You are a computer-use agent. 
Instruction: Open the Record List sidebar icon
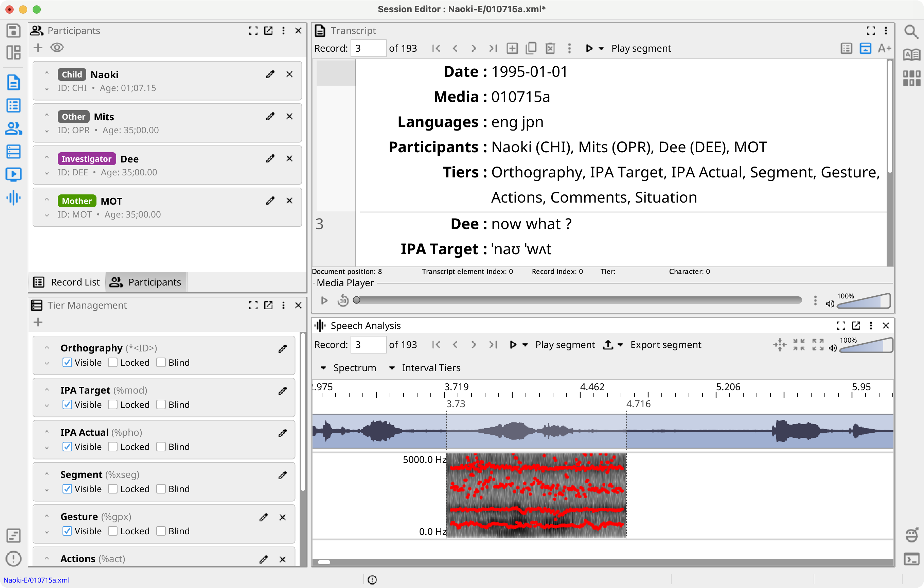coord(14,106)
